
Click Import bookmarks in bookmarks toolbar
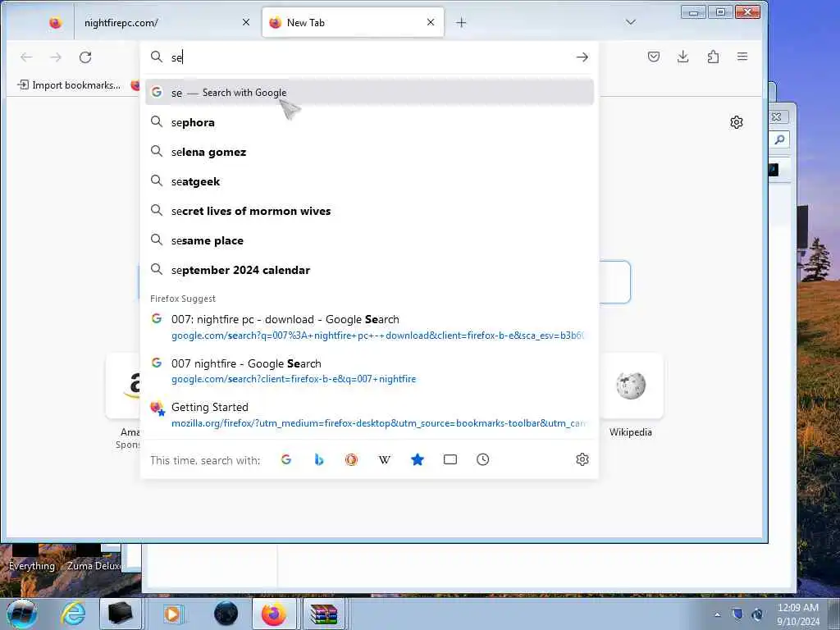(x=69, y=85)
